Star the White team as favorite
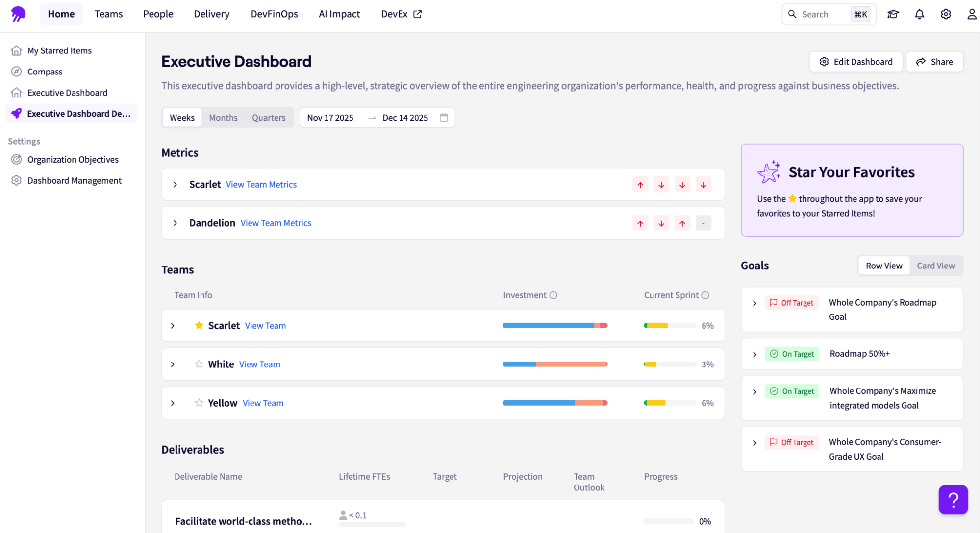 tap(199, 364)
